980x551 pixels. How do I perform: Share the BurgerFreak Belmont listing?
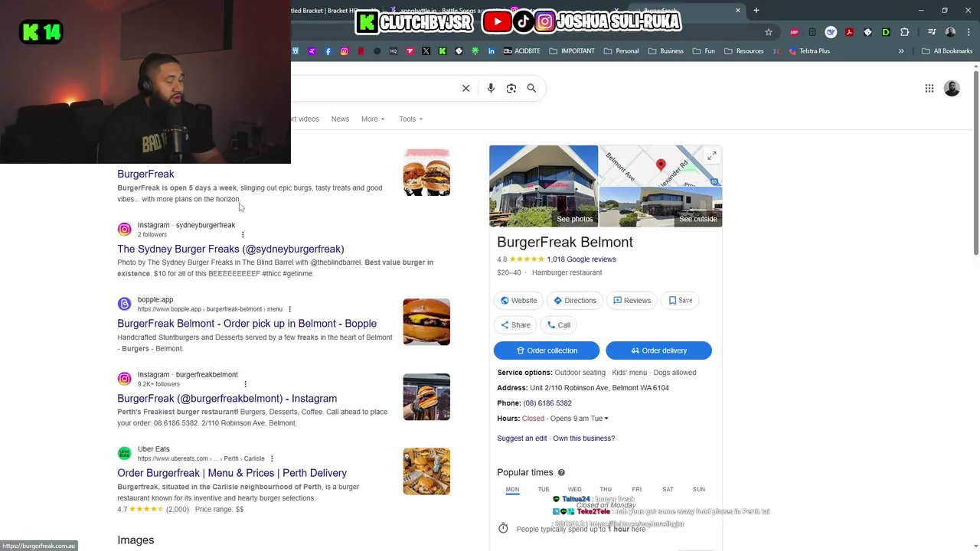[515, 325]
